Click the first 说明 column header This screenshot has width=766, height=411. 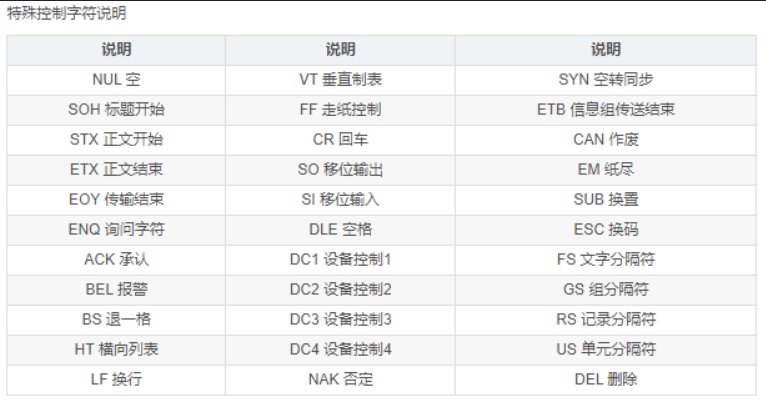[x=116, y=49]
